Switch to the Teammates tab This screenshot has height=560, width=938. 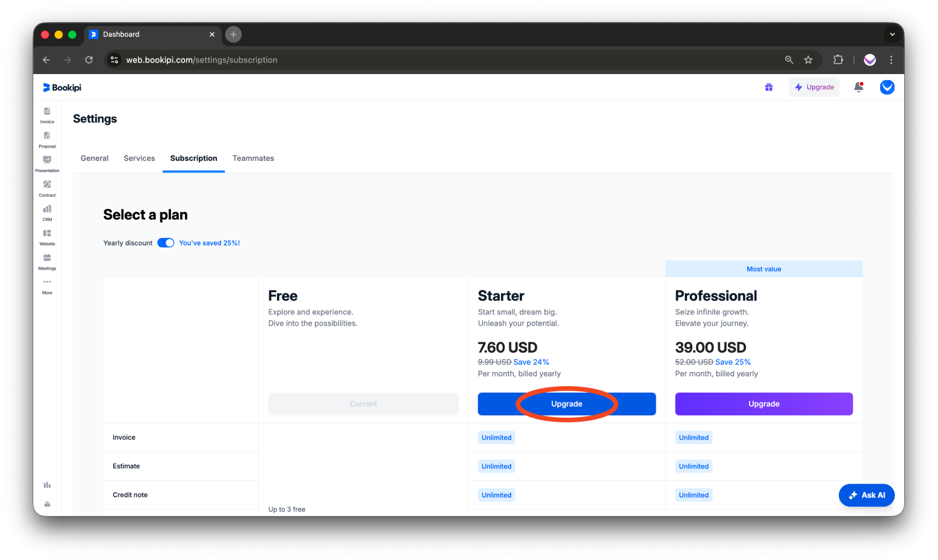coord(253,158)
